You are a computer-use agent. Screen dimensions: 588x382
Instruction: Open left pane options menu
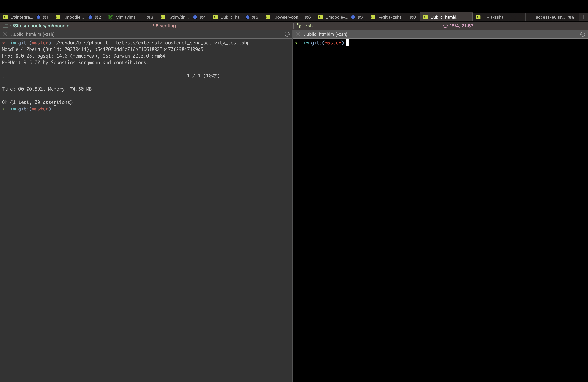tap(287, 34)
